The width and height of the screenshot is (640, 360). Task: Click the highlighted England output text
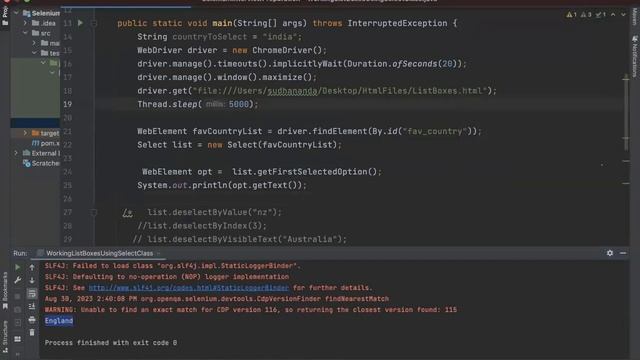pyautogui.click(x=59, y=321)
